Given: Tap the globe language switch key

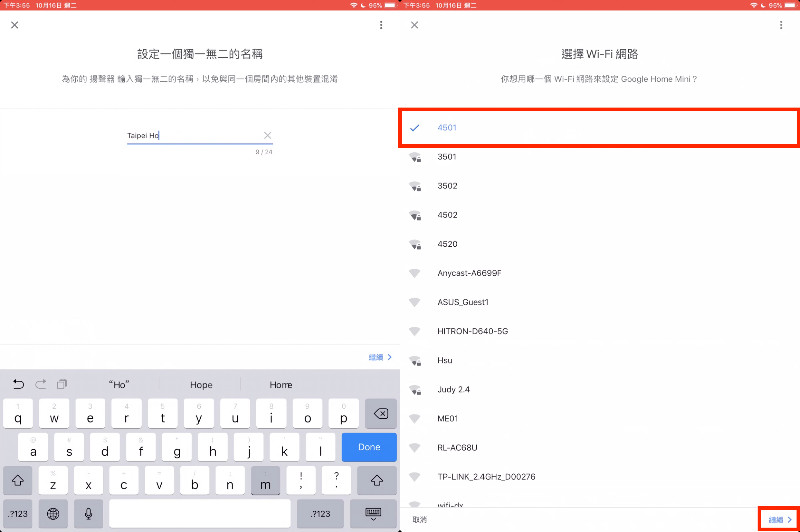Looking at the screenshot, I should click(53, 514).
